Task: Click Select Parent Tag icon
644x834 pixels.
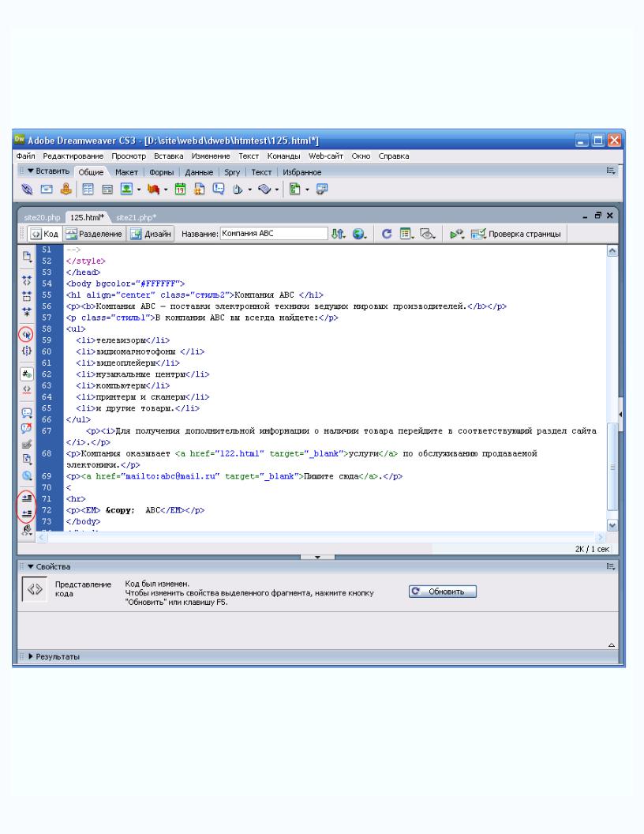Action: [x=27, y=335]
